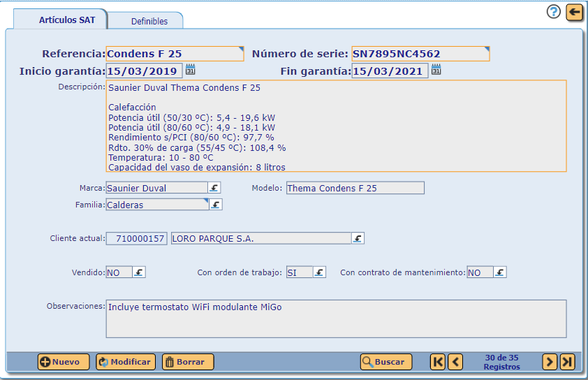The height and width of the screenshot is (380, 588).
Task: Click the Fin garantía date field
Action: pos(390,71)
